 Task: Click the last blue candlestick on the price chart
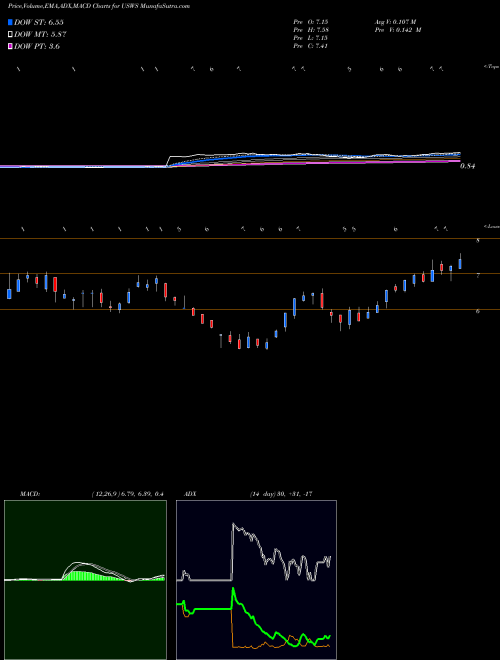[460, 264]
